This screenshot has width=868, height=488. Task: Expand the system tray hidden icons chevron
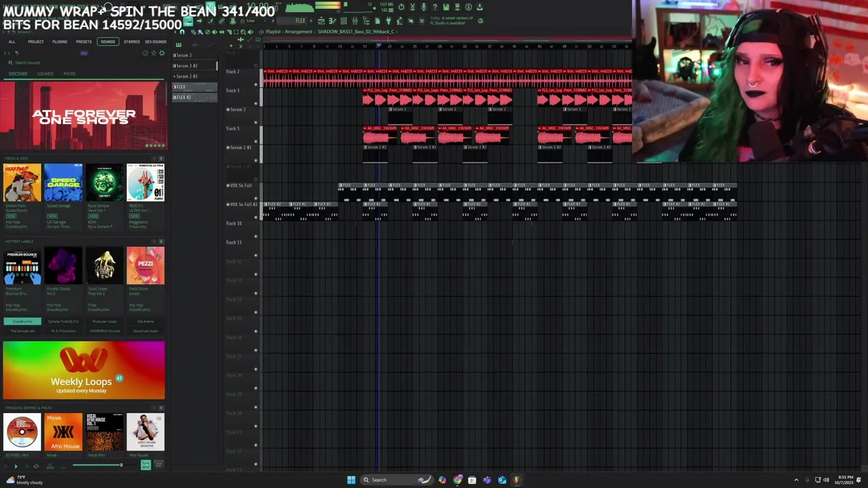pos(796,480)
